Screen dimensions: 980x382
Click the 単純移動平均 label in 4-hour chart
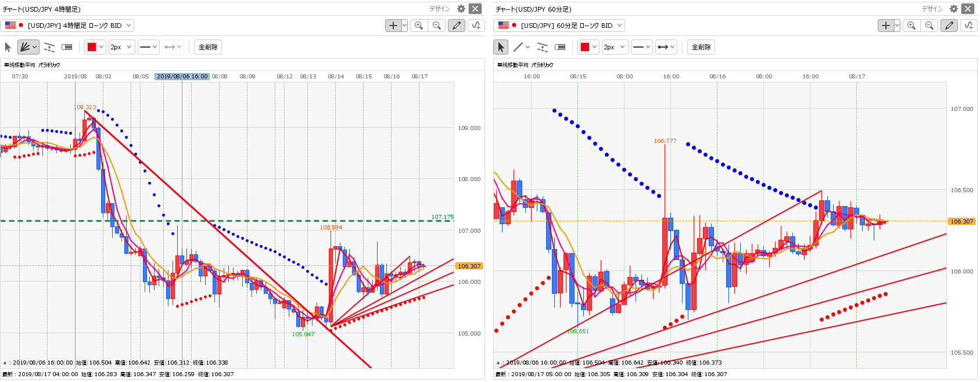(x=19, y=65)
